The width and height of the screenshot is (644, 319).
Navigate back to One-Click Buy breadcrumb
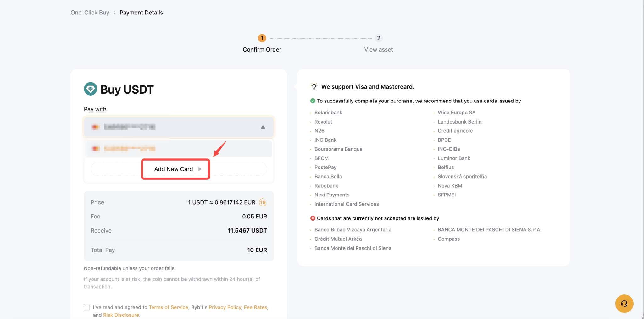pyautogui.click(x=90, y=13)
